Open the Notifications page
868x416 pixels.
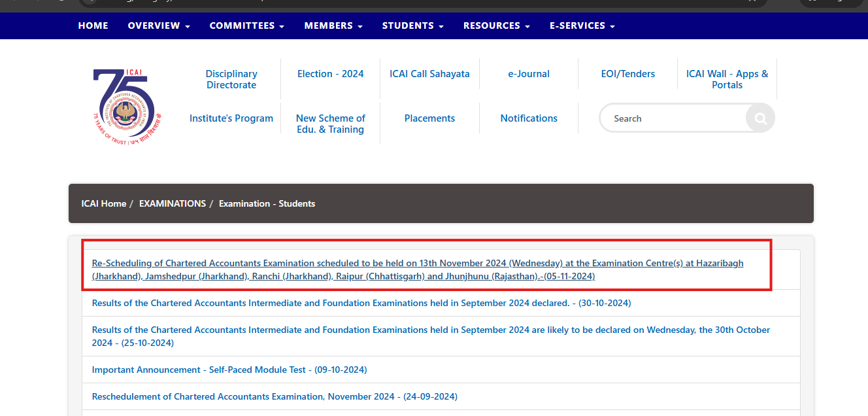[x=529, y=118]
